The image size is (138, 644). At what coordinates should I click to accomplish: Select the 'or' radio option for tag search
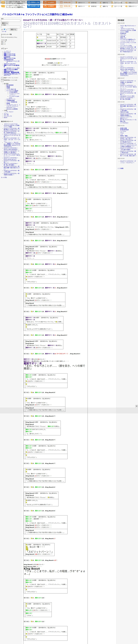(8, 29)
